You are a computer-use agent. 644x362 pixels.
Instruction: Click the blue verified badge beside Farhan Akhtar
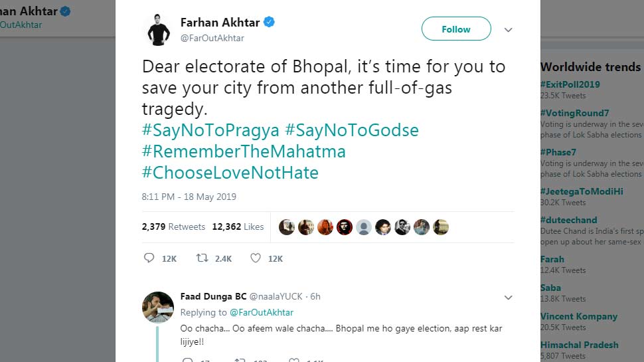(x=270, y=23)
